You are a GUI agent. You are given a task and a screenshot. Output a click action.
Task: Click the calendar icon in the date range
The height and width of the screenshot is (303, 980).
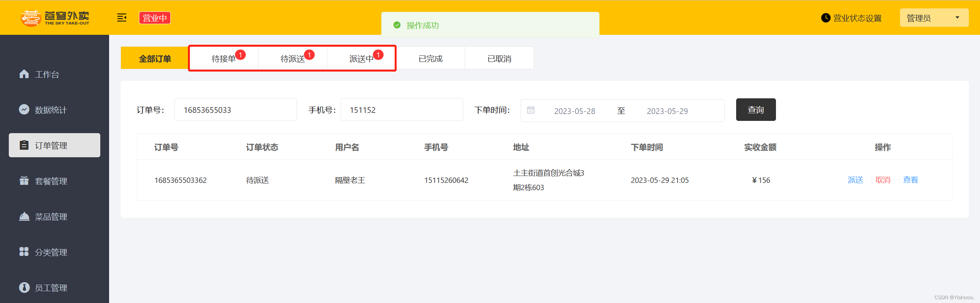pyautogui.click(x=531, y=110)
